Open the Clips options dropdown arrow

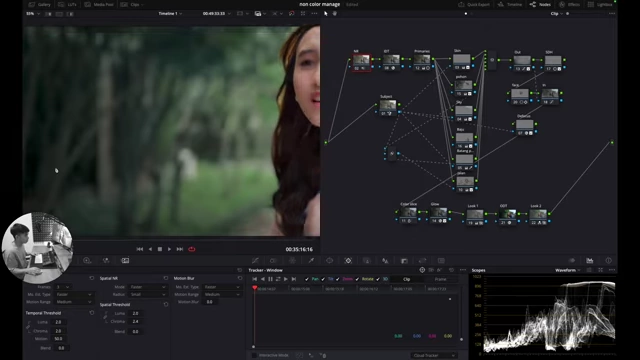(x=142, y=4)
